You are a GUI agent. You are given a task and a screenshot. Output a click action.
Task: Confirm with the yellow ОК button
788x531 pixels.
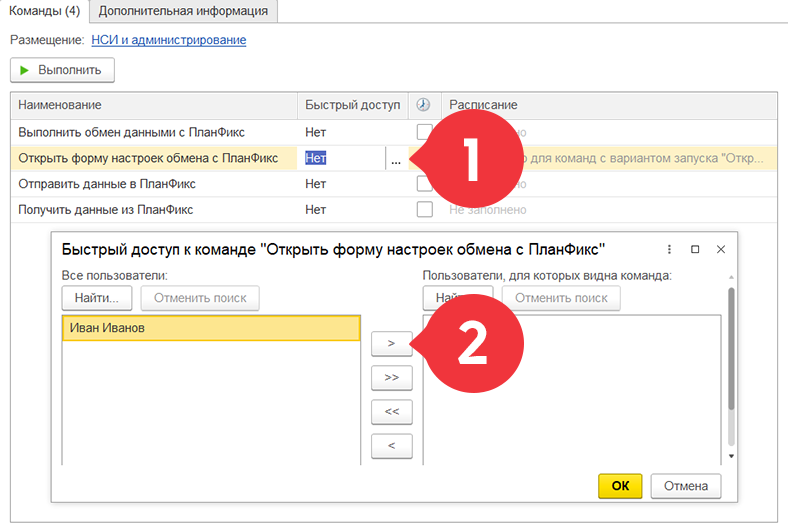(620, 486)
